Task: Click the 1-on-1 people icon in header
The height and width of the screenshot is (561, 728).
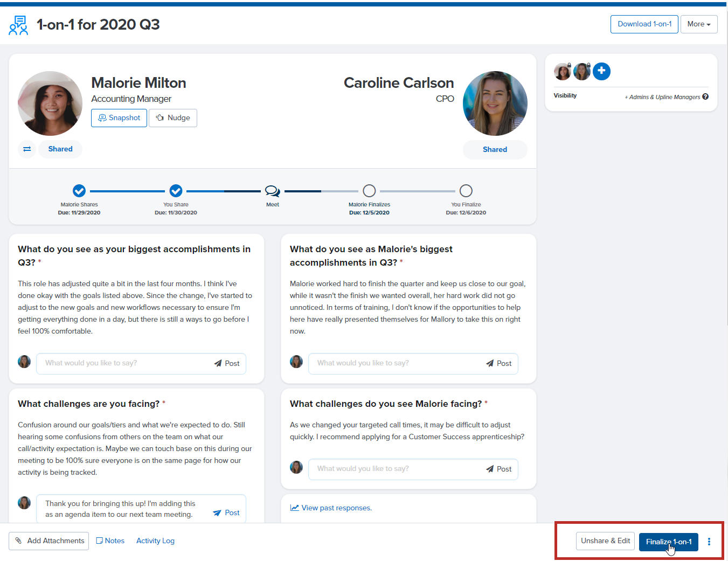Action: (18, 25)
